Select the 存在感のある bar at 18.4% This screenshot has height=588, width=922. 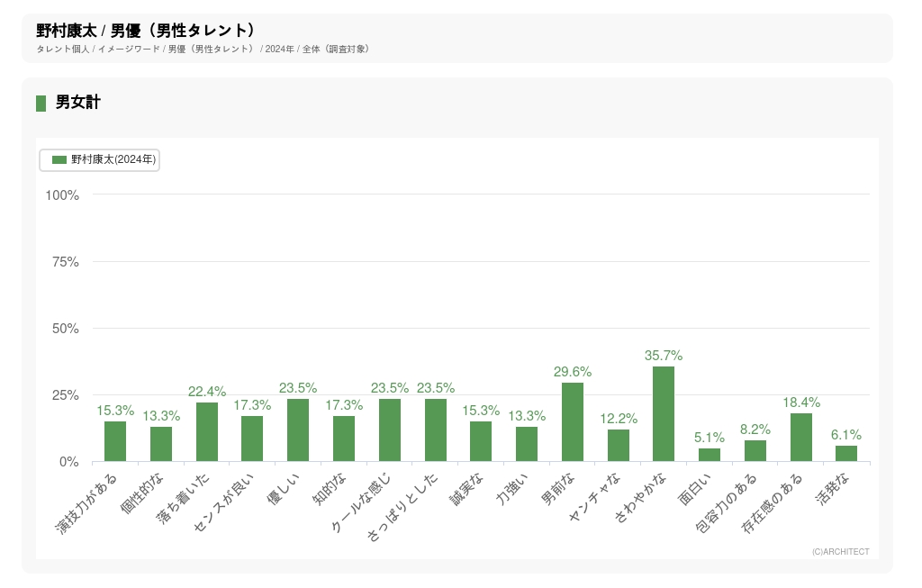click(801, 438)
